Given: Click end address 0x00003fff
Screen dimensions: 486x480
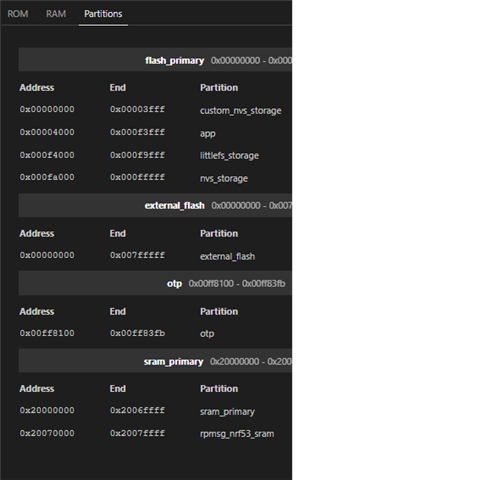Looking at the screenshot, I should [137, 109].
